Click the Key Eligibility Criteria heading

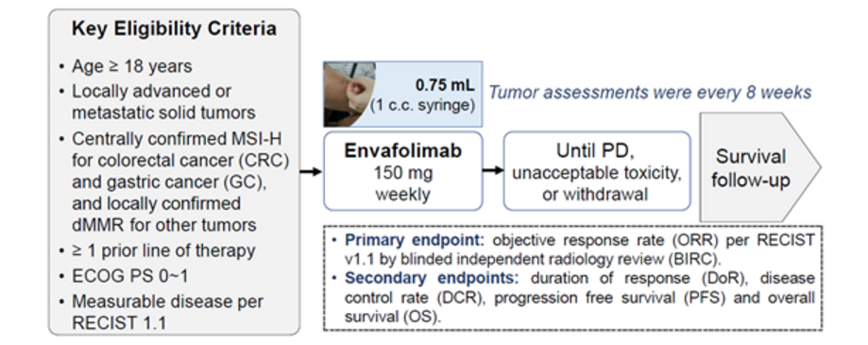point(174,28)
